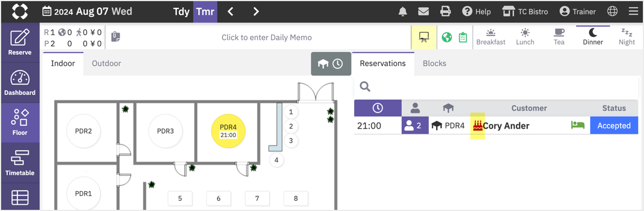Open the hamburger menu icon
644x211 pixels.
633,11
